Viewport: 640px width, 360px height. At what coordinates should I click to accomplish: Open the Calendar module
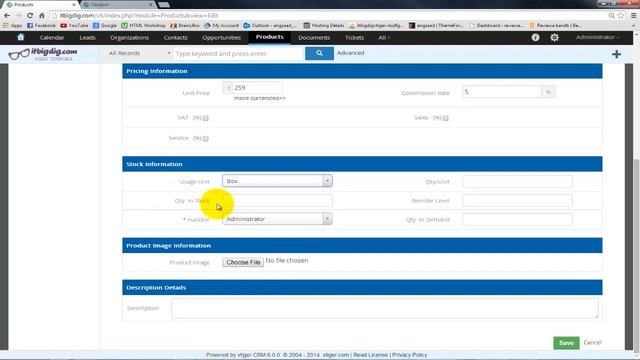52,37
